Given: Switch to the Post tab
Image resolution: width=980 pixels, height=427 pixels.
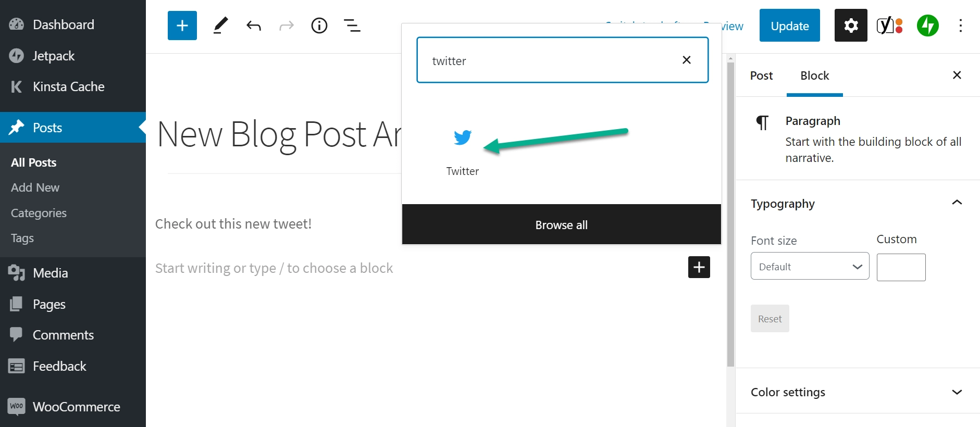Looking at the screenshot, I should [761, 76].
